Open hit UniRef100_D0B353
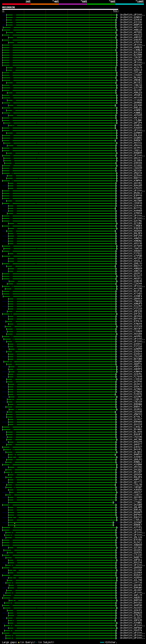 pos(131,40)
